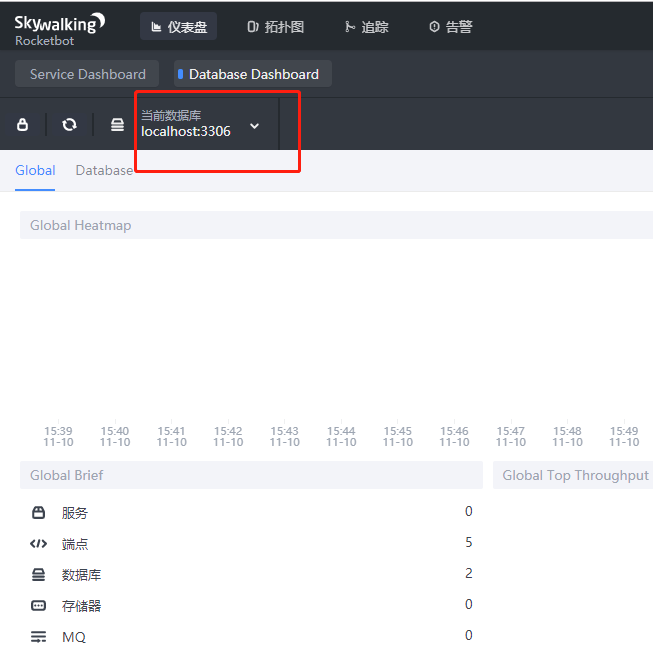653x666 pixels.
Task: Click the topology icon beside 拓扑图
Action: 253,27
